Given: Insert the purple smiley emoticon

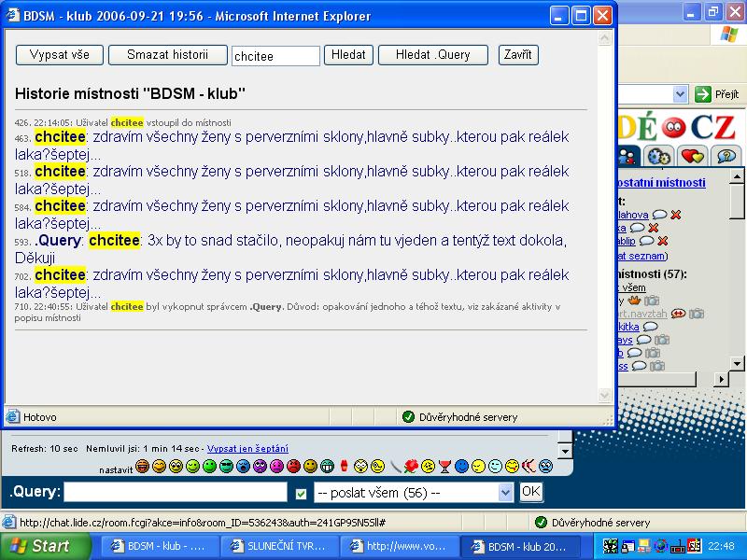Looking at the screenshot, I should pos(260,466).
